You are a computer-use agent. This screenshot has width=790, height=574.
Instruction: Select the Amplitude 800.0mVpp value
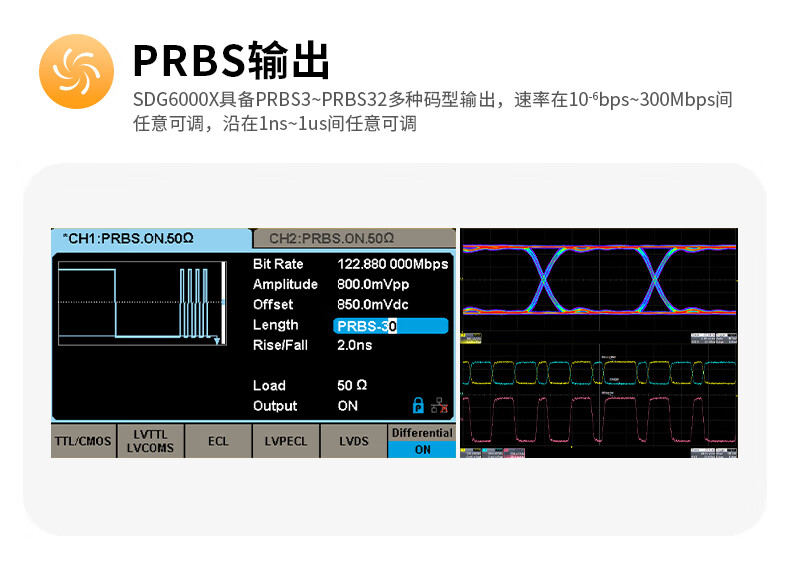[373, 284]
